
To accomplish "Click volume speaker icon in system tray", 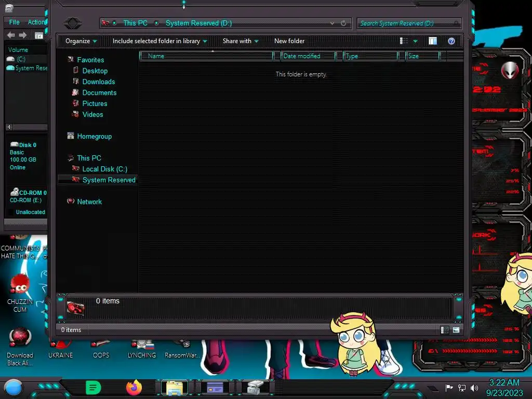I will [474, 388].
